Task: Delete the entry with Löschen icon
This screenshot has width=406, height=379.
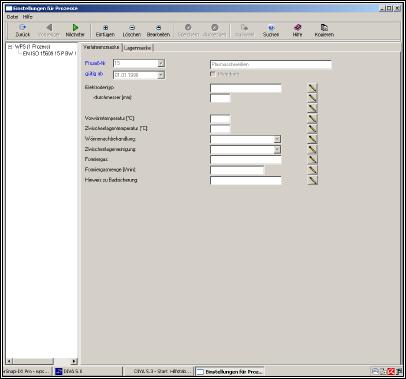Action: (132, 30)
